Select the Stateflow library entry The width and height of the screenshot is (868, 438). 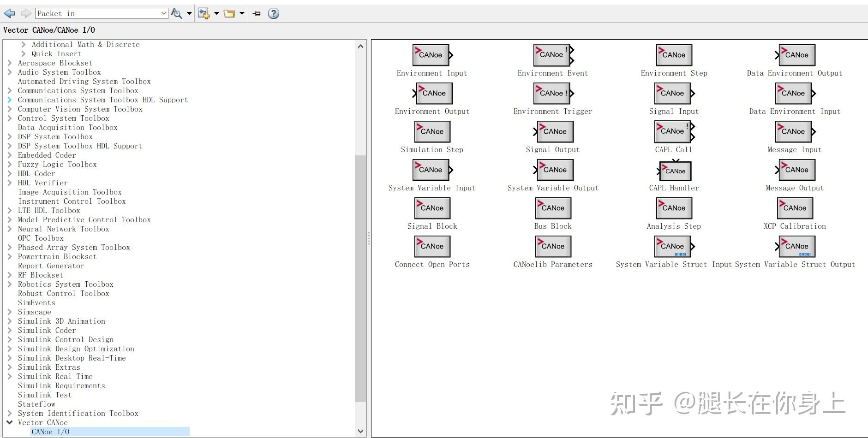[37, 404]
